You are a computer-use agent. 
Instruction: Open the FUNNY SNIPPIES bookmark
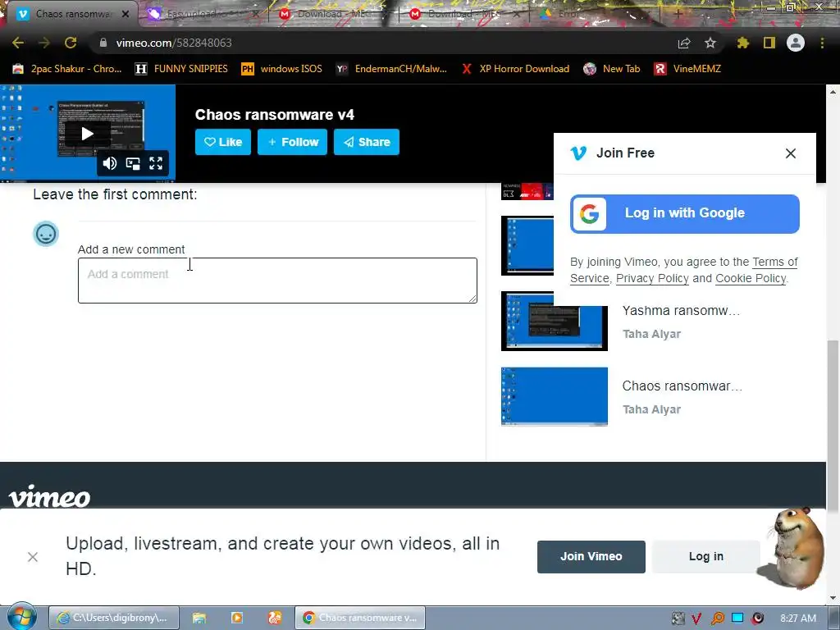181,69
